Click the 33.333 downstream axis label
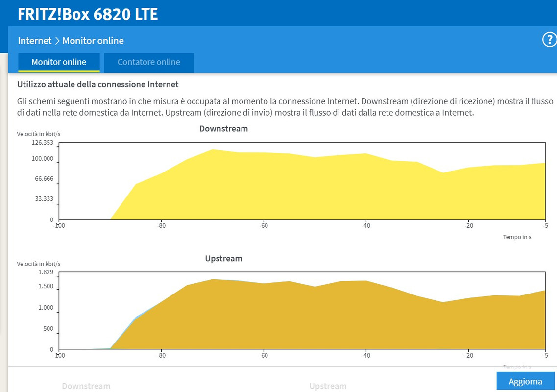 pos(44,198)
